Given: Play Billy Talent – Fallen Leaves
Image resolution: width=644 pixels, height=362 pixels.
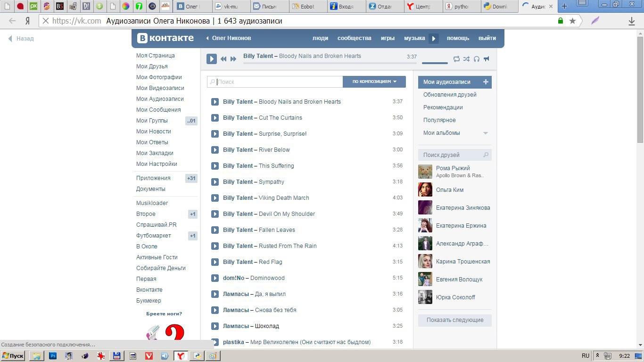Looking at the screenshot, I should [215, 230].
